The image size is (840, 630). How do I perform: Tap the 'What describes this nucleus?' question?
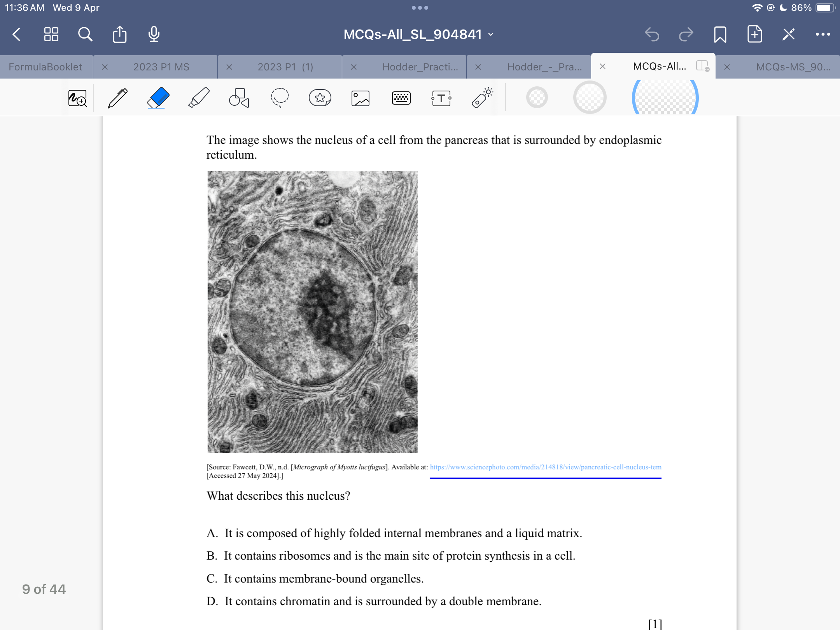click(278, 496)
